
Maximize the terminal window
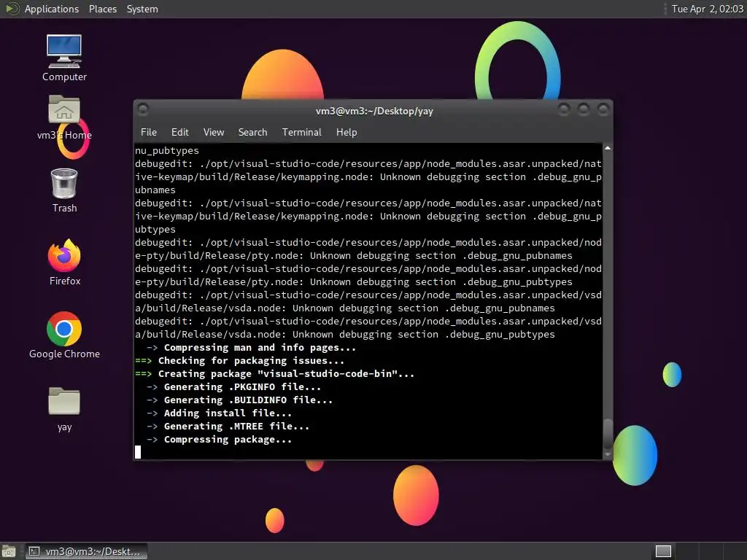point(583,110)
